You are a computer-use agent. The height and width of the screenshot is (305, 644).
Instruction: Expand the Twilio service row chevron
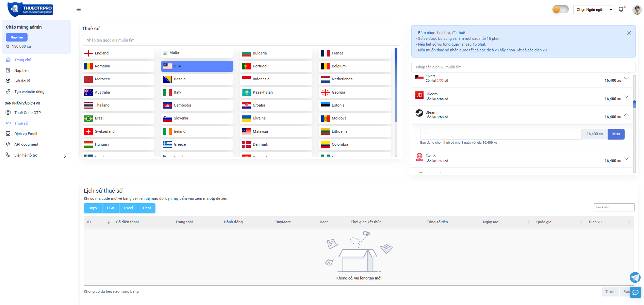click(626, 159)
